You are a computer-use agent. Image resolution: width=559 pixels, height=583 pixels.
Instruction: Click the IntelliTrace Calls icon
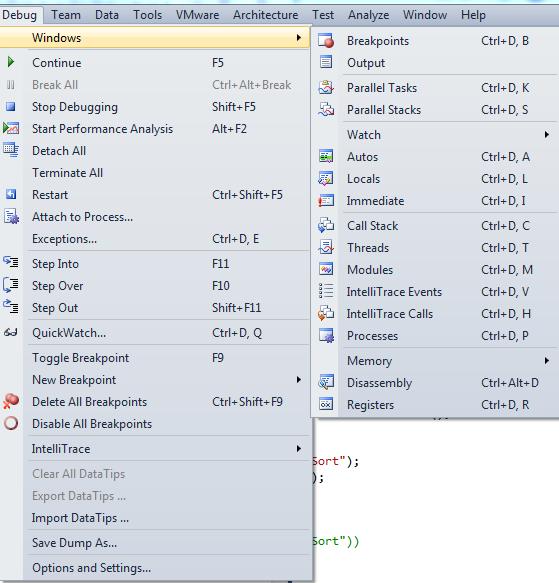(326, 313)
